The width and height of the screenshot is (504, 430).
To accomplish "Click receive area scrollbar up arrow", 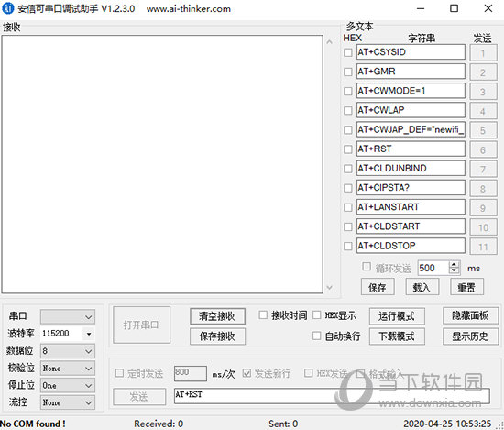I will pos(330,42).
